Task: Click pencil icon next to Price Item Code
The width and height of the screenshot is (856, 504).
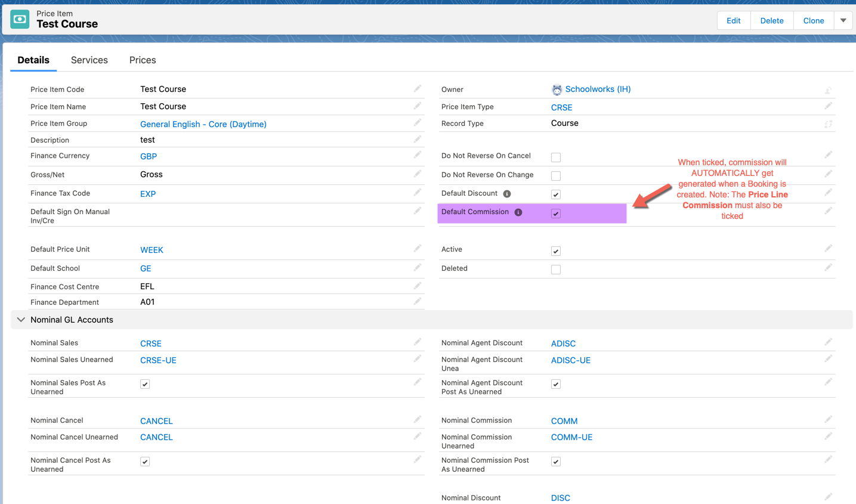Action: click(x=418, y=89)
